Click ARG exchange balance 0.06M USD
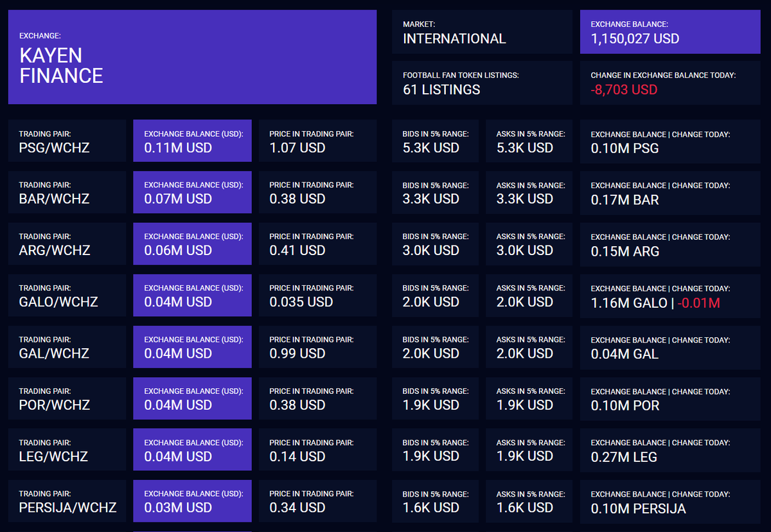 click(192, 244)
